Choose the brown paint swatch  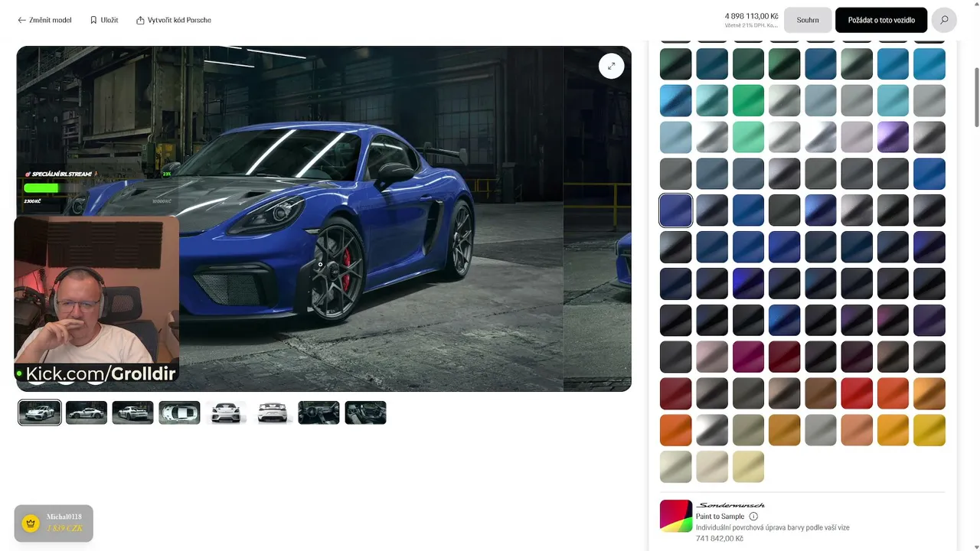821,394
